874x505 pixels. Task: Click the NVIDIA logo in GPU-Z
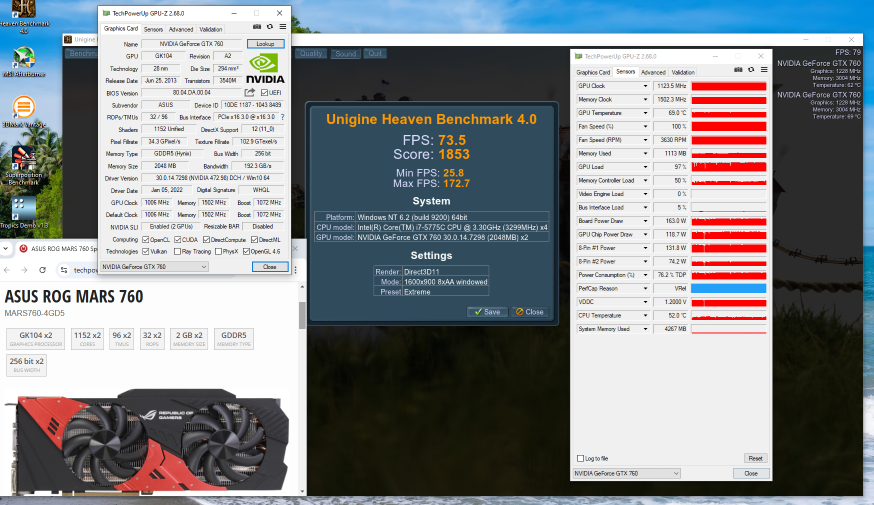coord(265,69)
